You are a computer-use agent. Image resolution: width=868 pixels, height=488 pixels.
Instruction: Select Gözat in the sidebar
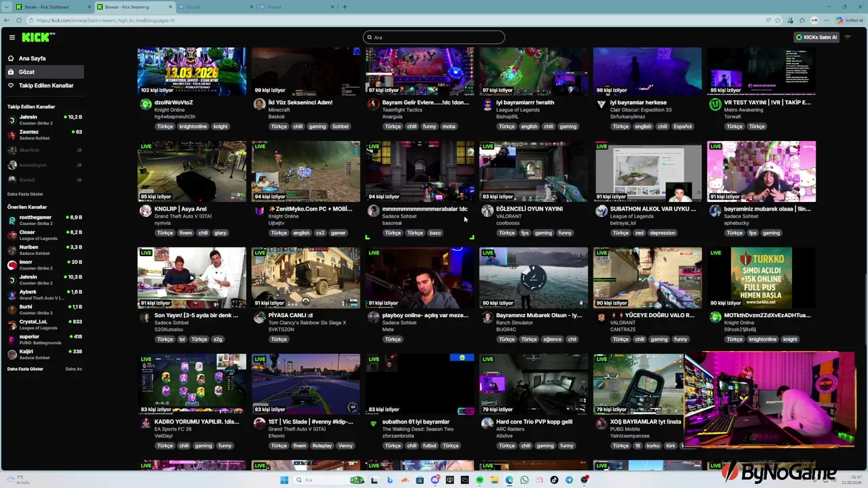pos(44,72)
